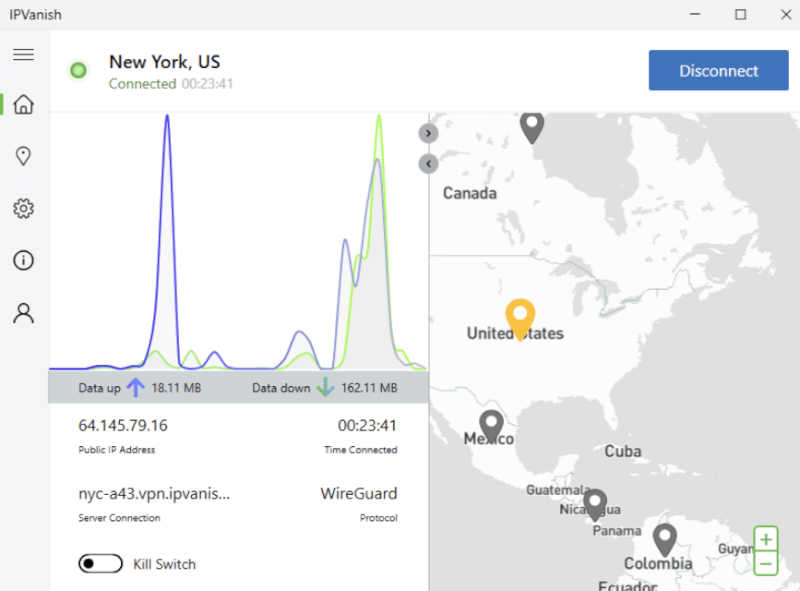This screenshot has height=591, width=800.
Task: Toggle the Kill Switch
Action: (x=100, y=564)
